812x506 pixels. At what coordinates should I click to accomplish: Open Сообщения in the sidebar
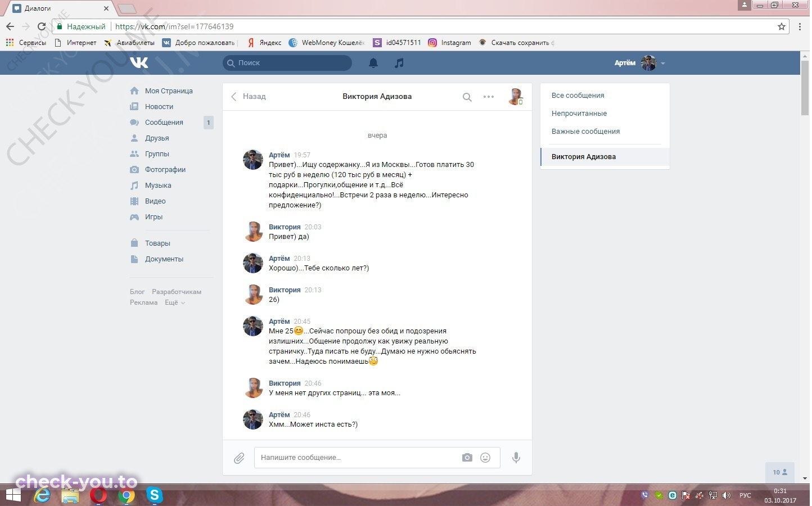coord(164,122)
